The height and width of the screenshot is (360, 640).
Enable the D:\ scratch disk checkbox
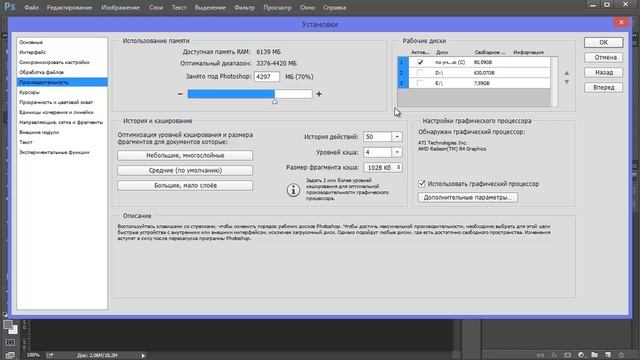(x=420, y=73)
